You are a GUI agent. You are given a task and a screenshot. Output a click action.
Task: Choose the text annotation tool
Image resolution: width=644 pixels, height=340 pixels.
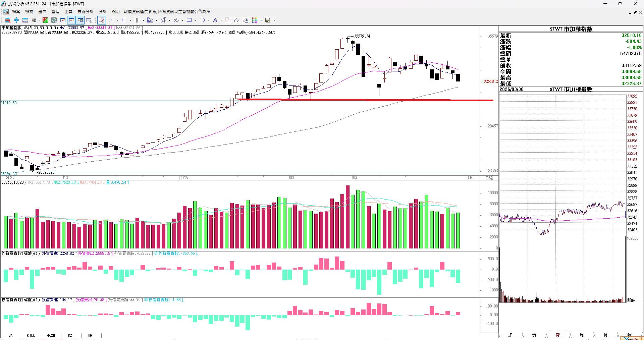(215, 20)
